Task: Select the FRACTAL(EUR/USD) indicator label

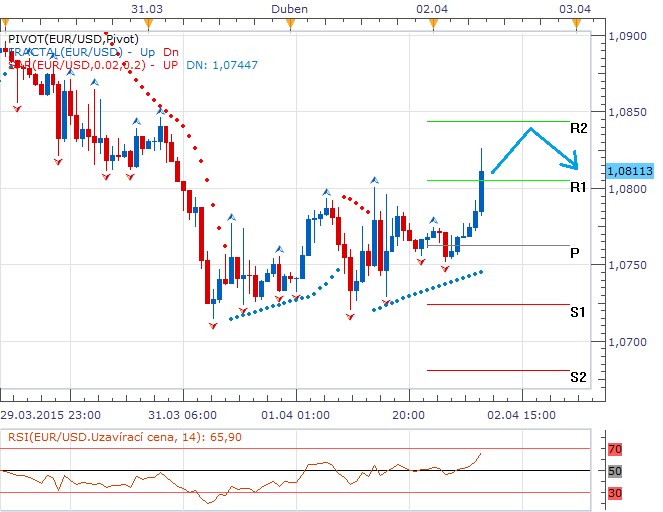Action: click(65, 51)
